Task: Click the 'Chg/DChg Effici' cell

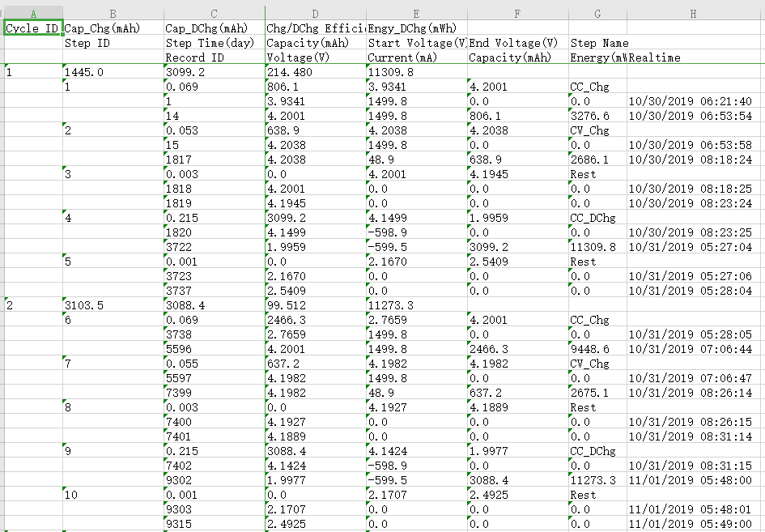Action: click(x=315, y=28)
